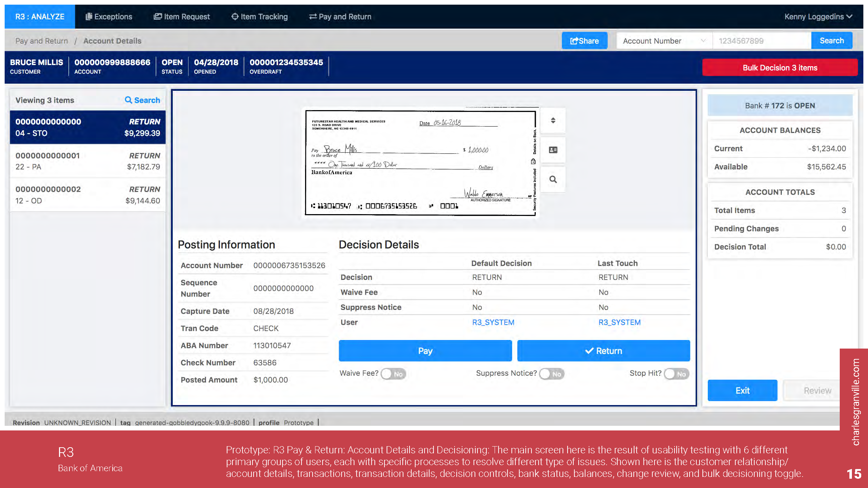Click the Item Request icon in navbar
Viewport: 868px width, 488px height.
coord(158,16)
